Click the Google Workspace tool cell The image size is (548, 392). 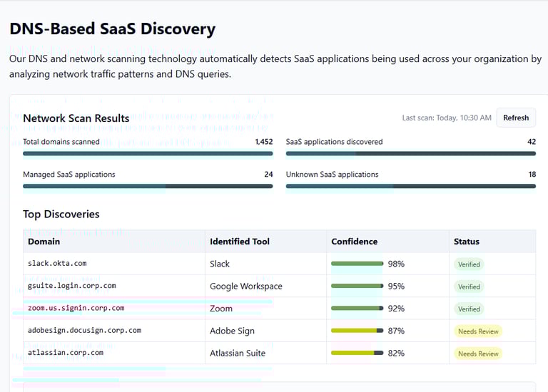[x=265, y=286]
